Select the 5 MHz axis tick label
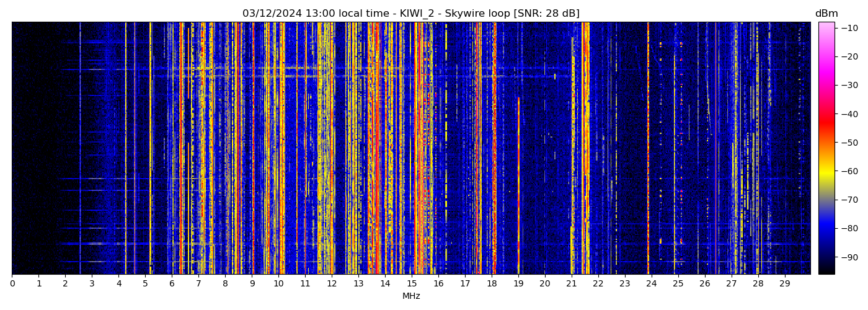This screenshot has height=310, width=868. 146,283
